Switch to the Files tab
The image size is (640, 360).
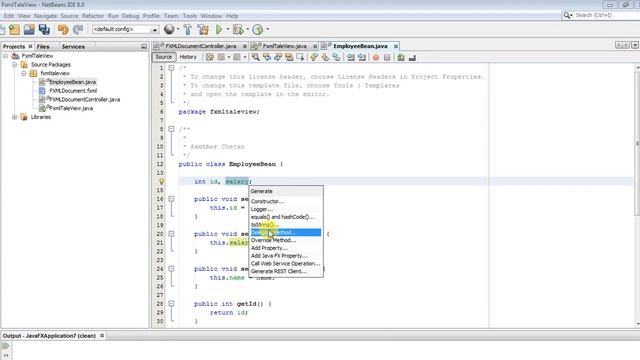[43, 47]
